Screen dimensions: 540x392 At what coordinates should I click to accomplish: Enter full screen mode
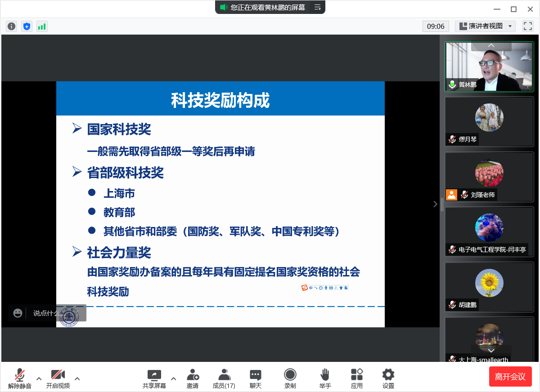pos(527,26)
